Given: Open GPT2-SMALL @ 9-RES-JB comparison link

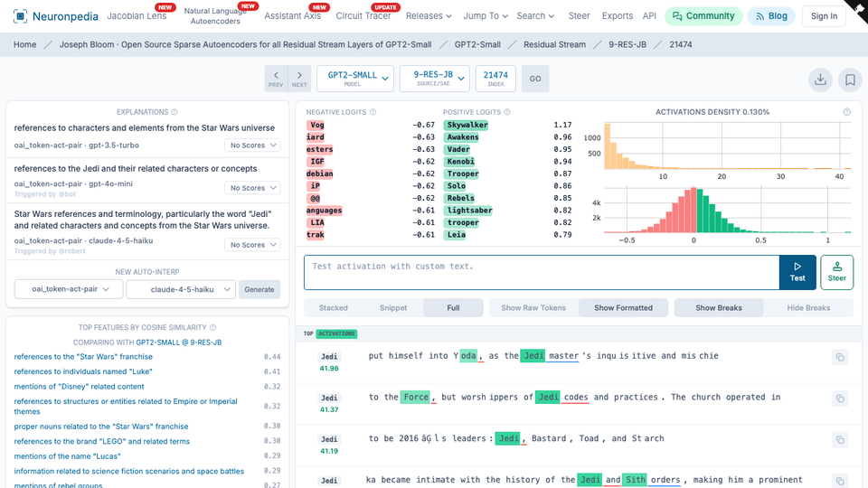Looking at the screenshot, I should [179, 343].
